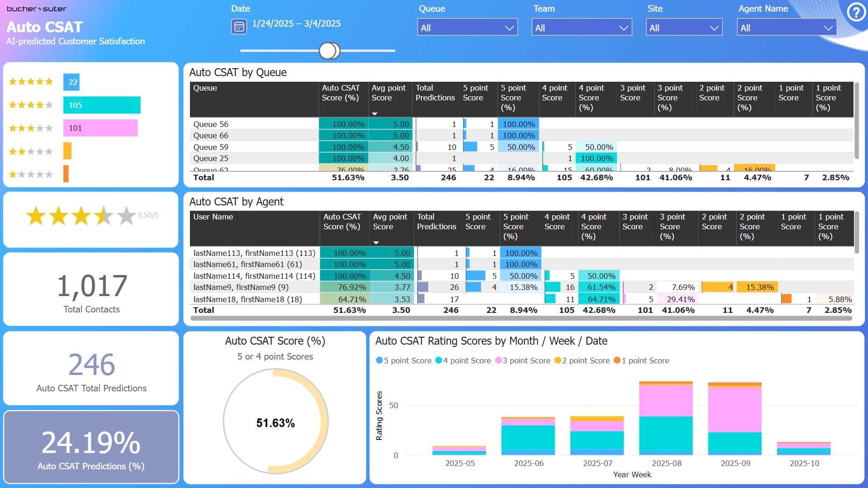Click the orange one-star count bar
This screenshot has width=868, height=488.
point(66,174)
